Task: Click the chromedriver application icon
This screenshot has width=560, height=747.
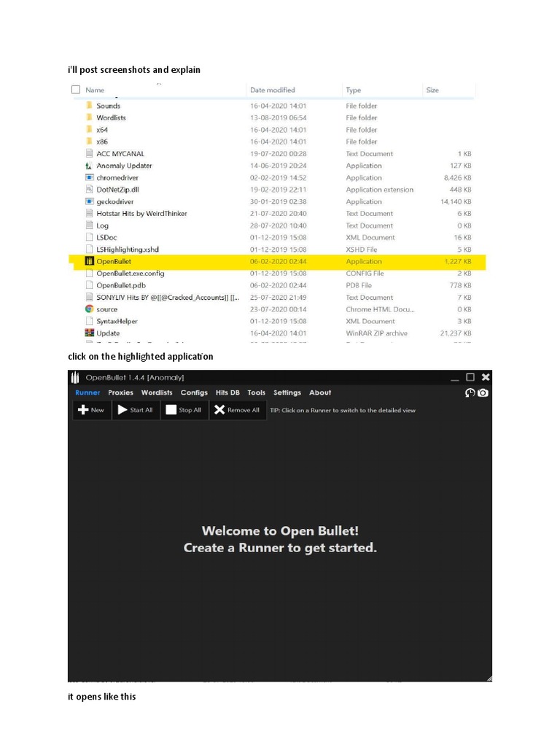Action: tap(89, 177)
